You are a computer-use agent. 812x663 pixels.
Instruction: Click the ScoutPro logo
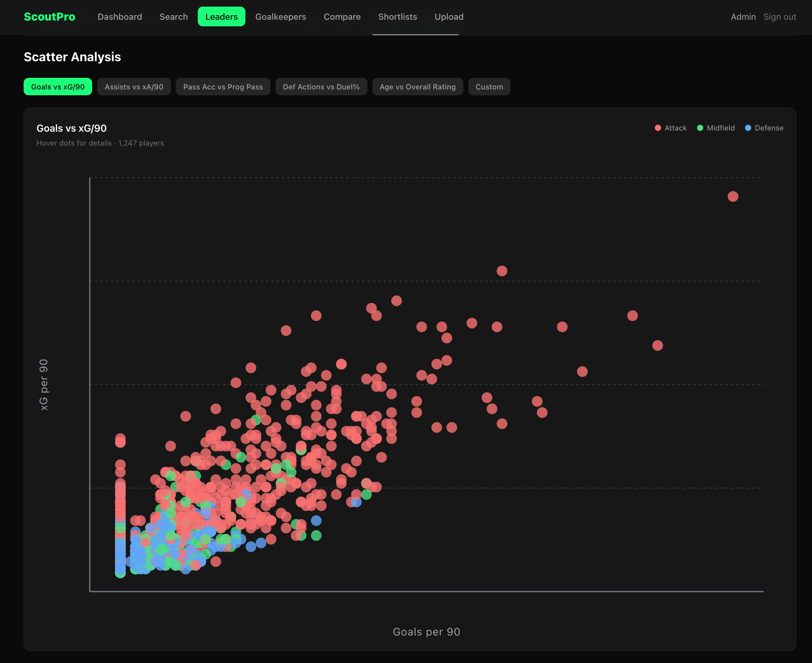50,17
